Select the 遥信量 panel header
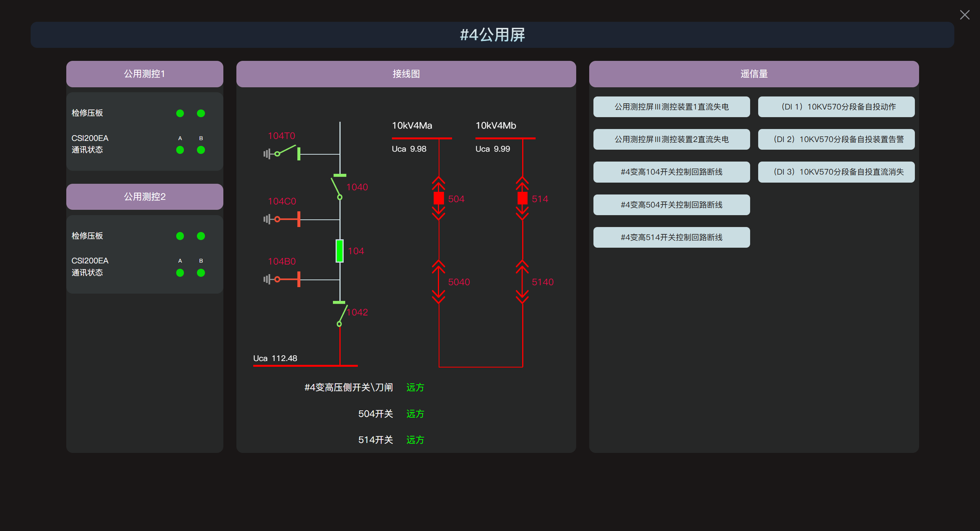The width and height of the screenshot is (980, 531). point(754,74)
